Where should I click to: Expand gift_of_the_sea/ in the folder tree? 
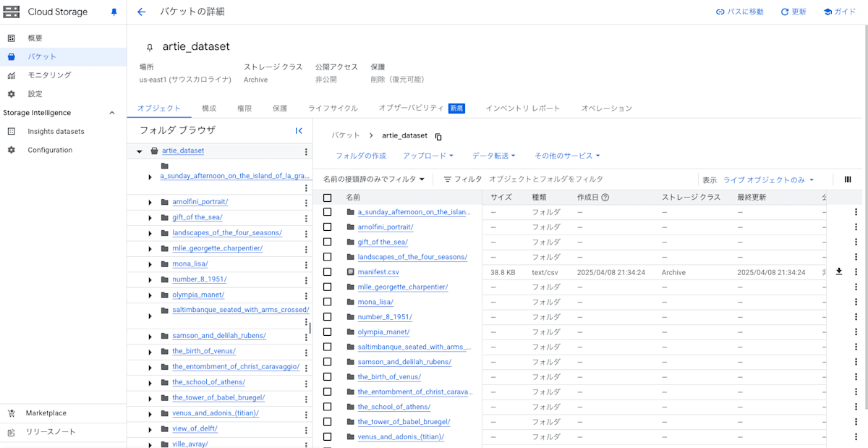pos(150,217)
